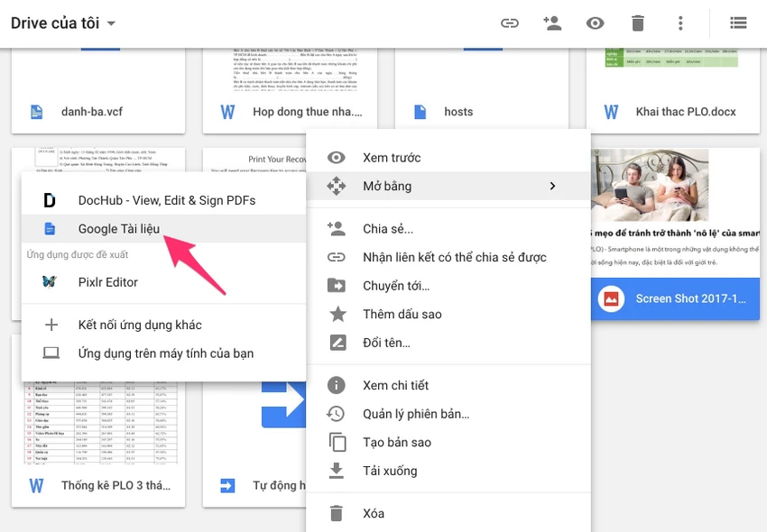The height and width of the screenshot is (532, 767).
Task: Select Thêm dấu sao option
Action: tap(448, 314)
